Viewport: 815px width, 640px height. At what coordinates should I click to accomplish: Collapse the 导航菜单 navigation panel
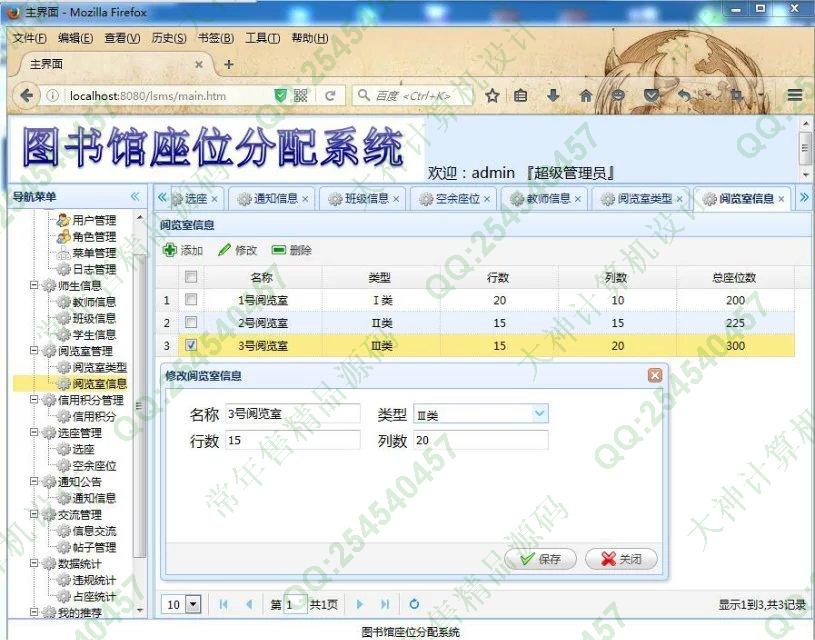pyautogui.click(x=135, y=197)
